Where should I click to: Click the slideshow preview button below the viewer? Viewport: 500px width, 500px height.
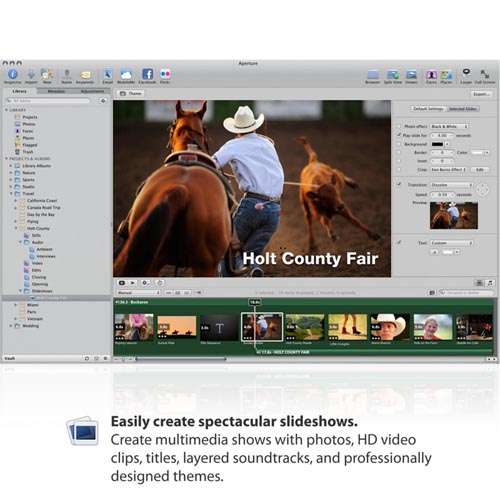[122, 283]
